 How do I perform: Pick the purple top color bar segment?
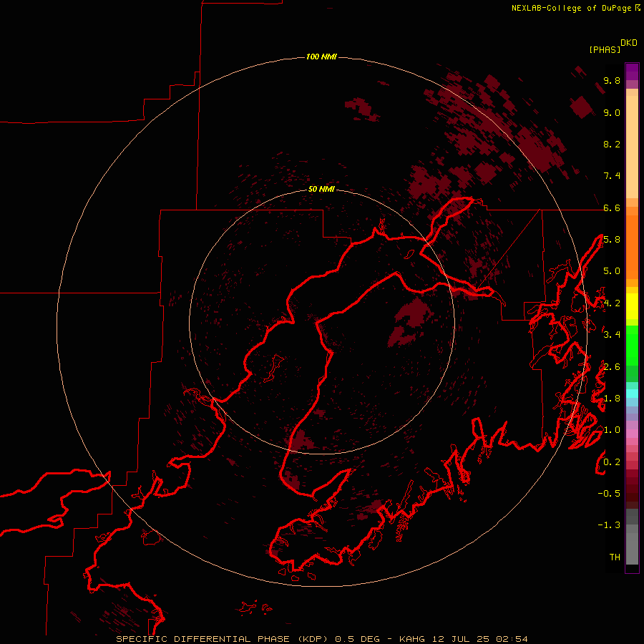point(632,72)
